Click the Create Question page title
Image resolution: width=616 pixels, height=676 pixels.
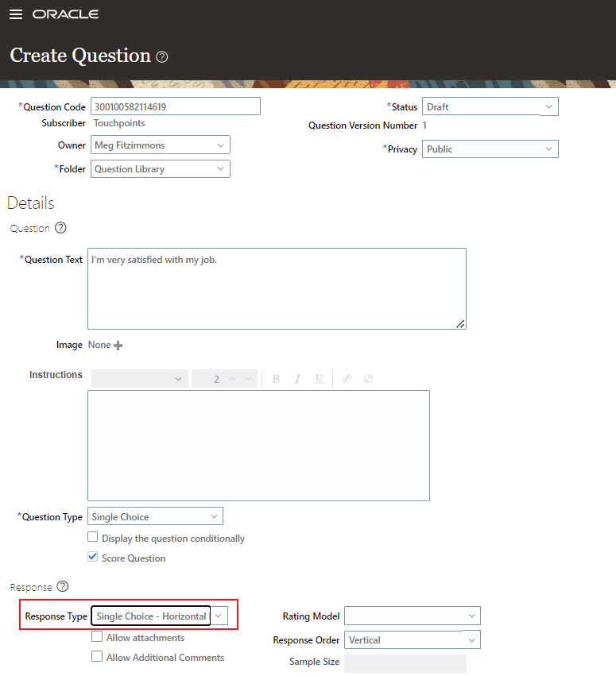pos(80,56)
